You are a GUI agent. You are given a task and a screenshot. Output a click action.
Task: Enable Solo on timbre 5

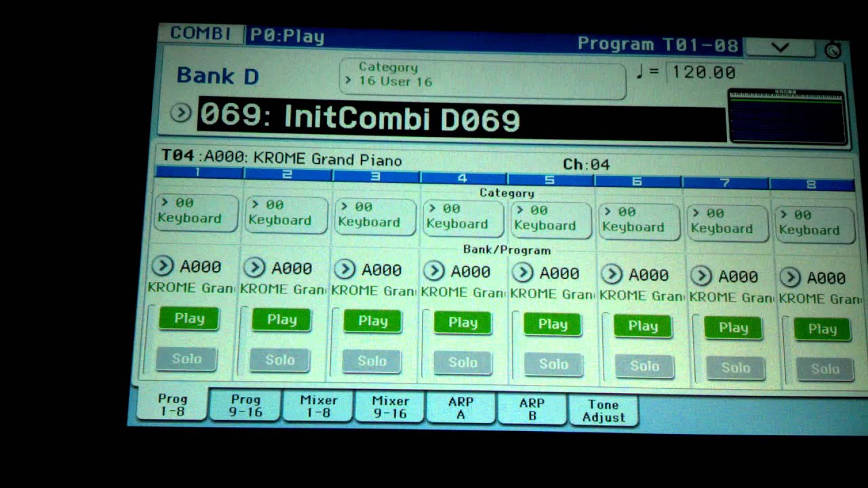[x=553, y=364]
